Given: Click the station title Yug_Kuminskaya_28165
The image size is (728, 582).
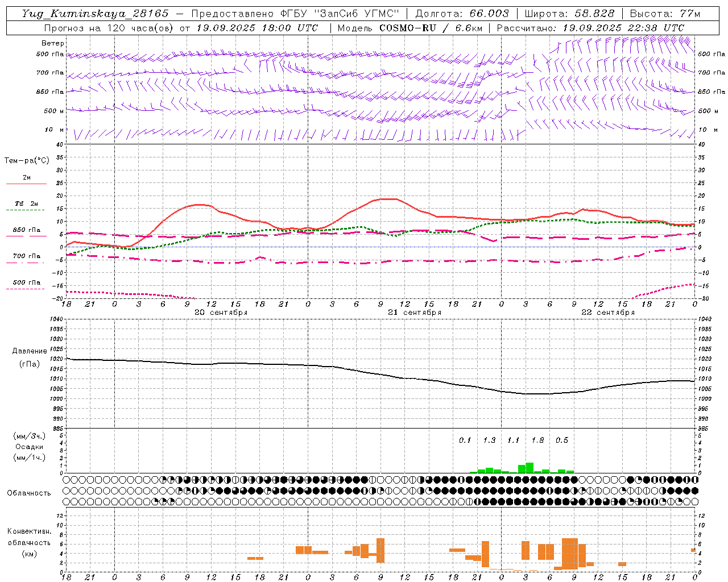Looking at the screenshot, I should point(95,14).
